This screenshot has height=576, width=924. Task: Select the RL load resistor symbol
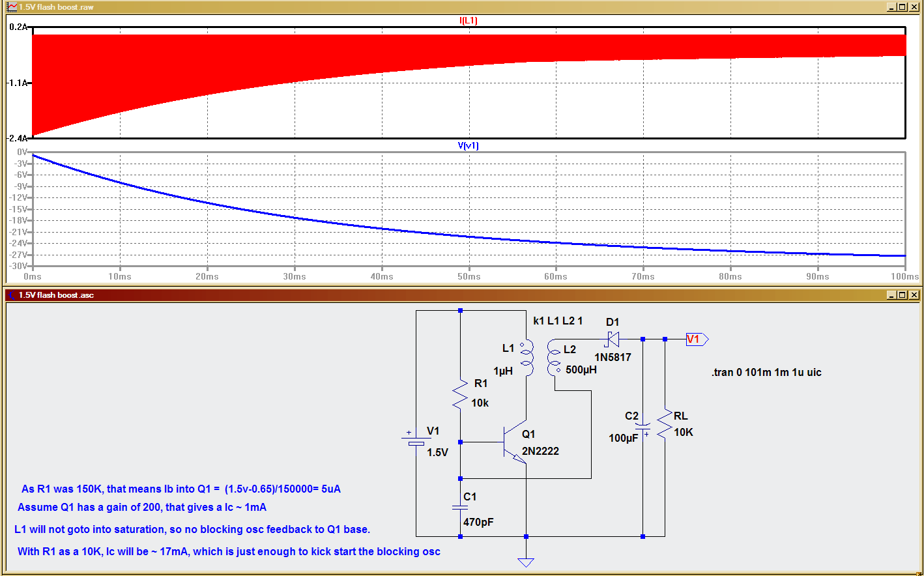[665, 424]
